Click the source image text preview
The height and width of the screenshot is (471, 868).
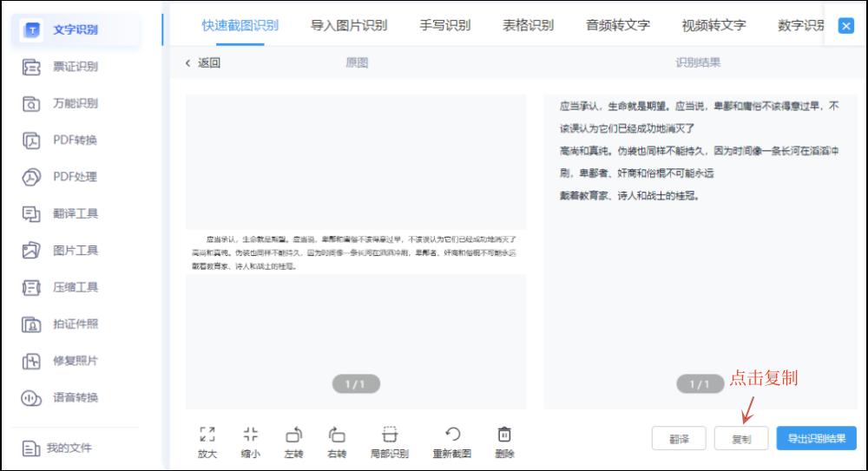point(355,253)
